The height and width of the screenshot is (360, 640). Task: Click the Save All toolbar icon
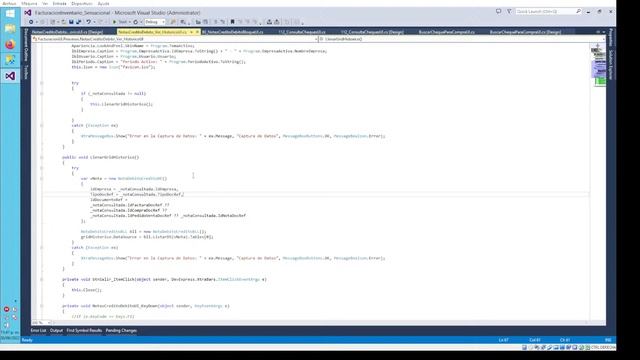point(78,22)
